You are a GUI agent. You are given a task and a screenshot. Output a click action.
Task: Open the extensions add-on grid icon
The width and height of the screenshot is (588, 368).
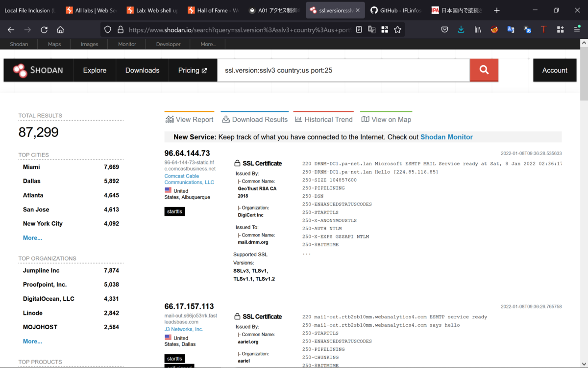[560, 29]
